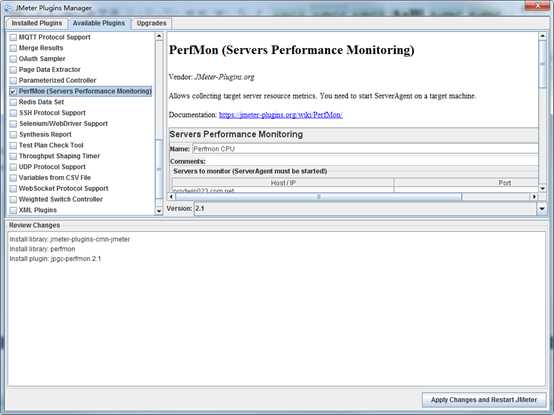Click description pane scroll down arrow
This screenshot has height=415, width=554.
542,189
